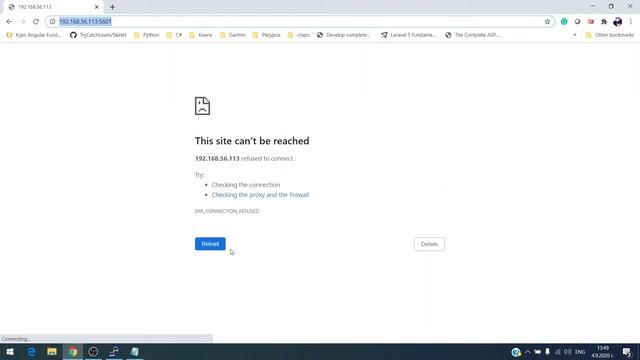Image resolution: width=640 pixels, height=360 pixels.
Task: Switch to Chrome in the taskbar
Action: (73, 351)
